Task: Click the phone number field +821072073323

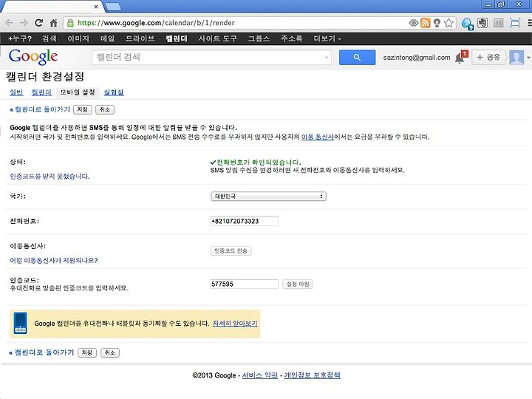Action: [245, 221]
